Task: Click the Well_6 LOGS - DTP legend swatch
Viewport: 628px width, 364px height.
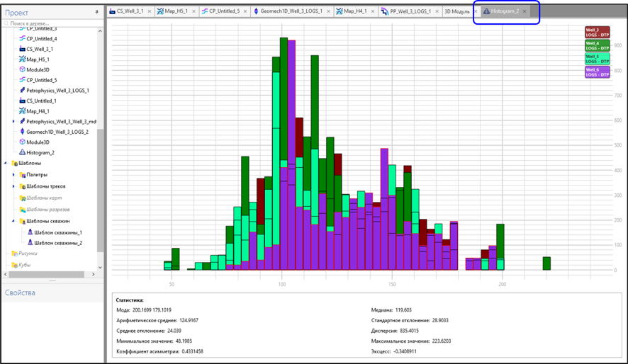Action: coord(597,72)
